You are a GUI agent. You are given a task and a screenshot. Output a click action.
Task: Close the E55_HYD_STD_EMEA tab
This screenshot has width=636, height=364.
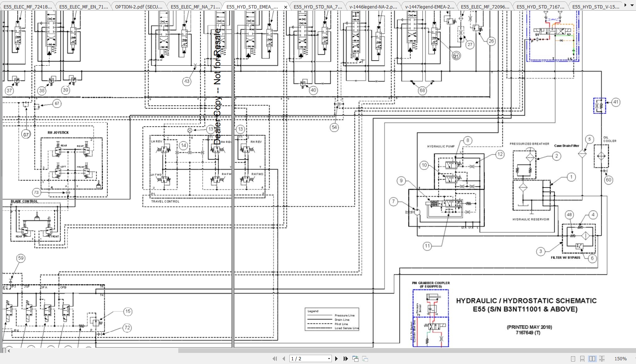(x=286, y=7)
